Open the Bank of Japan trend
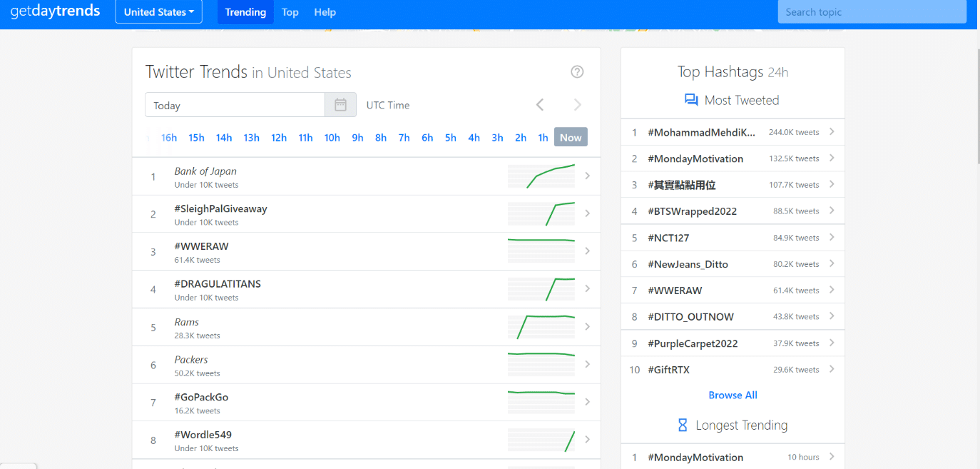Screen dimensions: 980x469 point(205,171)
